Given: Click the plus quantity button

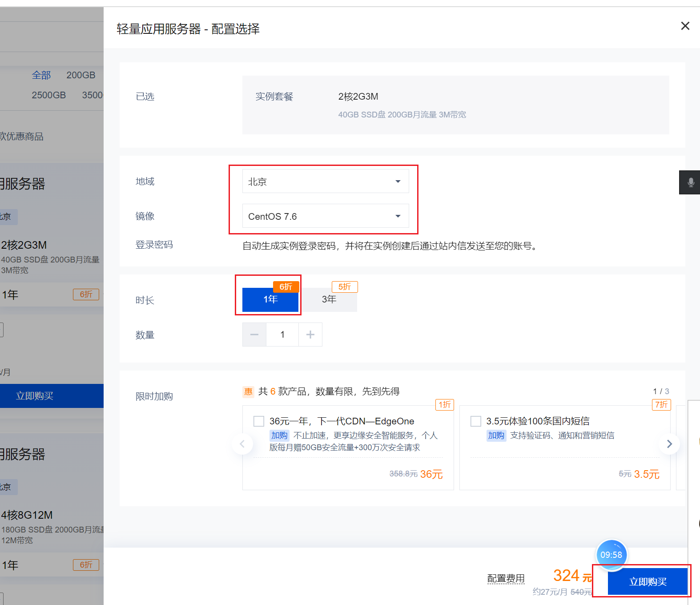Looking at the screenshot, I should tap(310, 335).
